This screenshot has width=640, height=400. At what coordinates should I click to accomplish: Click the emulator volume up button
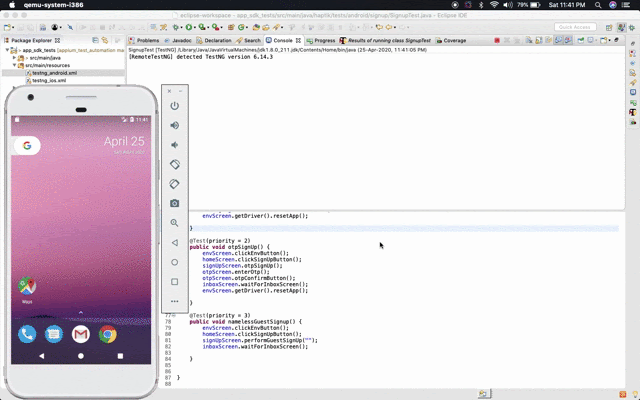click(x=175, y=125)
